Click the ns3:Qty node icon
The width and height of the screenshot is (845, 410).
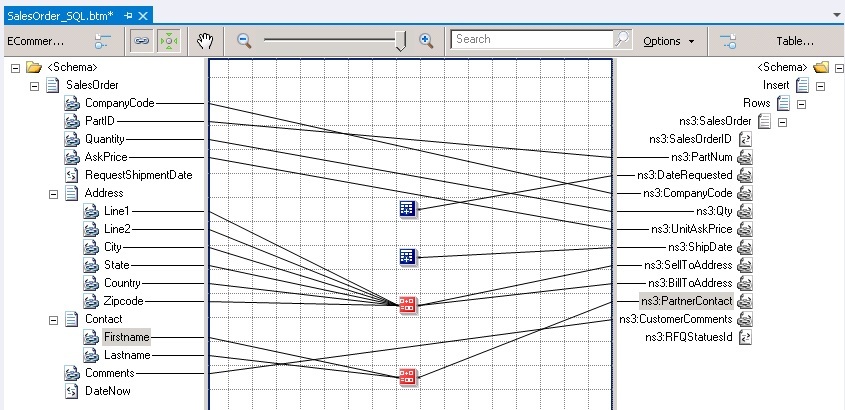(x=745, y=211)
